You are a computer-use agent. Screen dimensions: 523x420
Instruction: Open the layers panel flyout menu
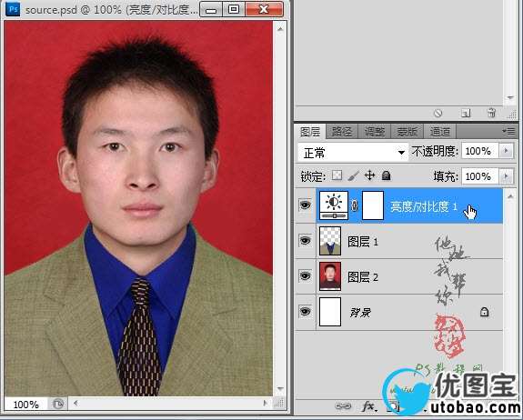click(508, 131)
